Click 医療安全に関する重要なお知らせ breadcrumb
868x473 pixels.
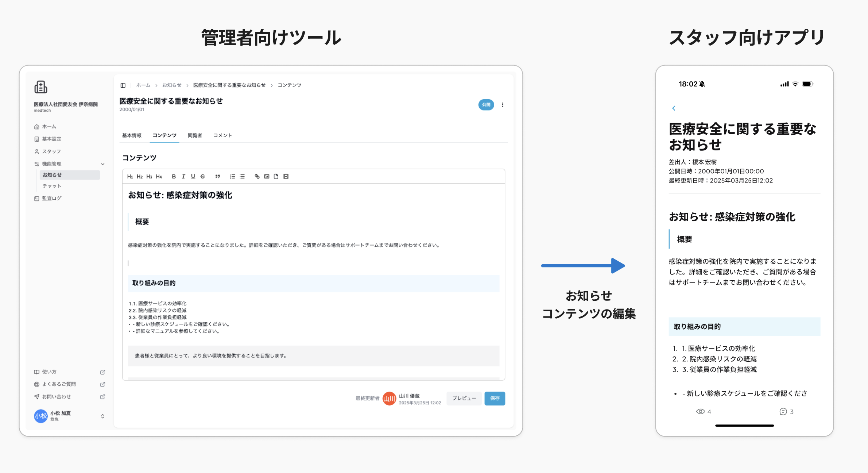click(229, 85)
